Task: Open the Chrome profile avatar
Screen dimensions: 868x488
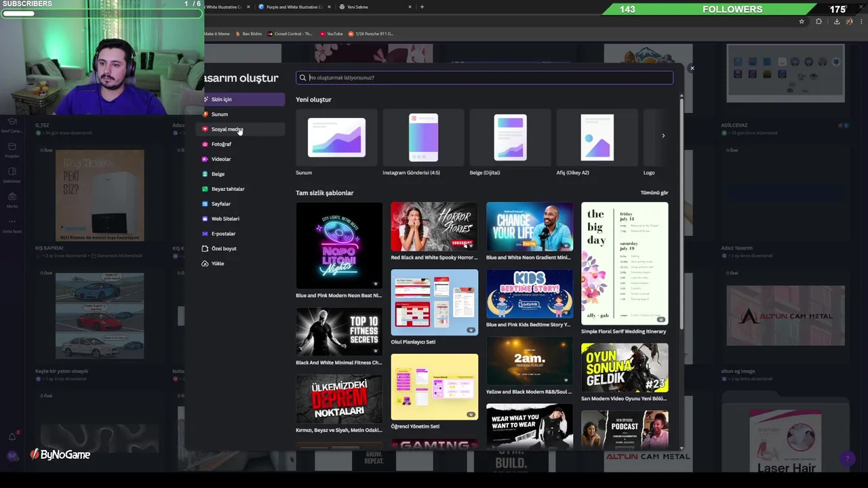Action: point(850,22)
